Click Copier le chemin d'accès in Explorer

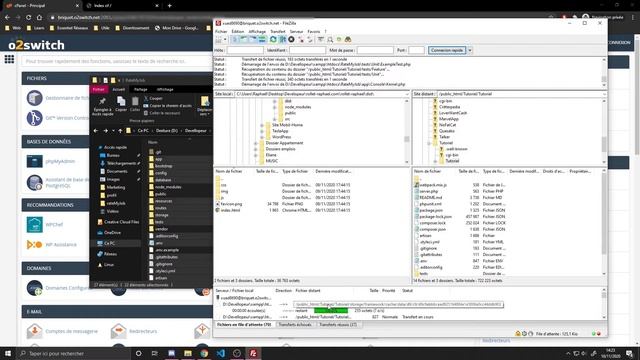pos(167,106)
